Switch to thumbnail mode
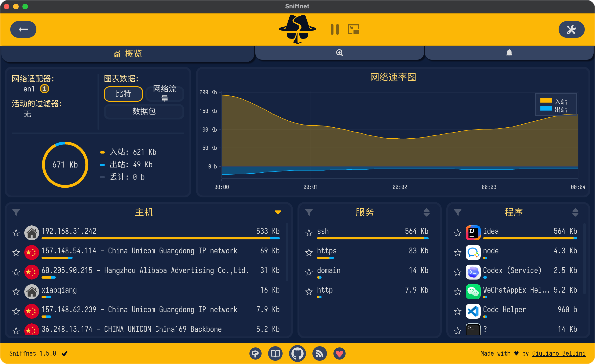Image resolution: width=595 pixels, height=364 pixels. 353,29
